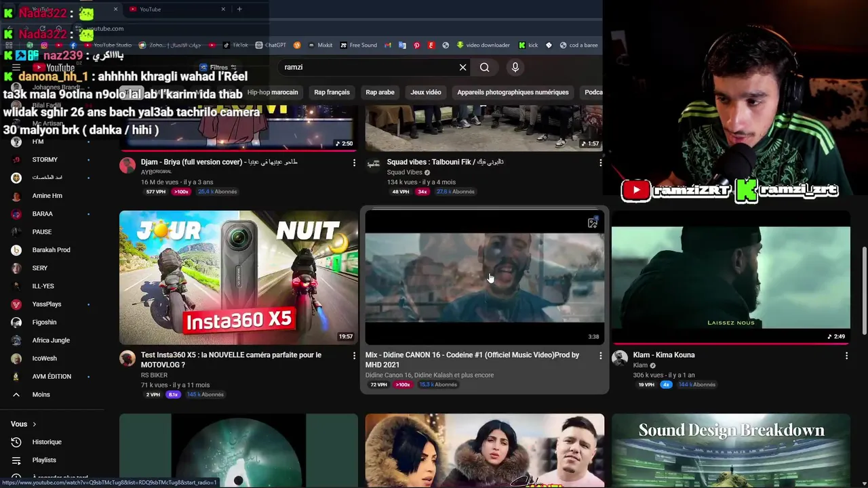Play the Insta360 X5 Jour/Nuit thumbnail

click(x=239, y=277)
